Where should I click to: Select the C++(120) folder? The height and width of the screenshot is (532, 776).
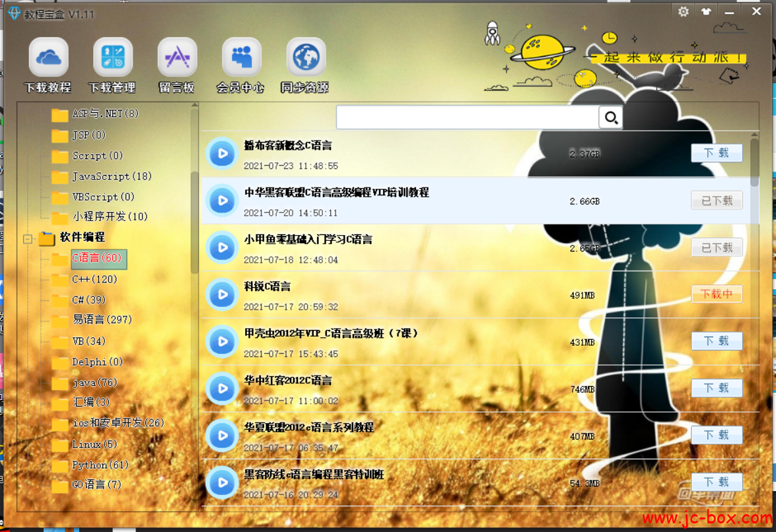point(94,279)
